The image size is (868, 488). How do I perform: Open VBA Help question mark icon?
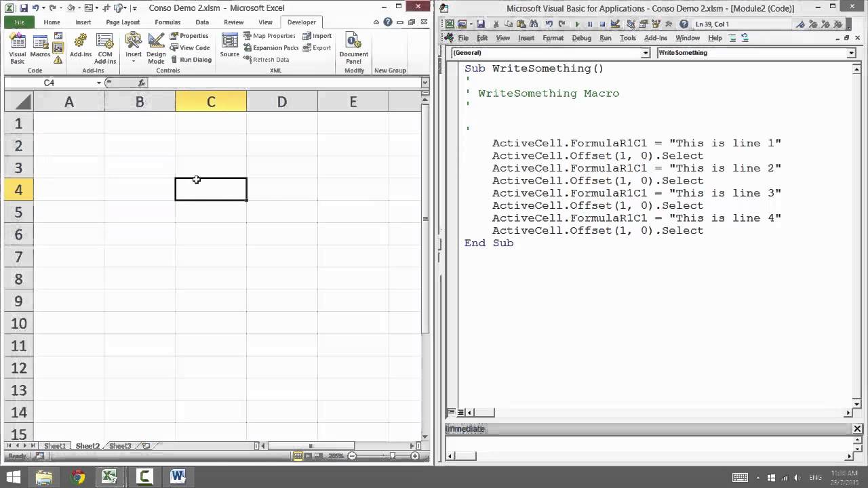(684, 24)
